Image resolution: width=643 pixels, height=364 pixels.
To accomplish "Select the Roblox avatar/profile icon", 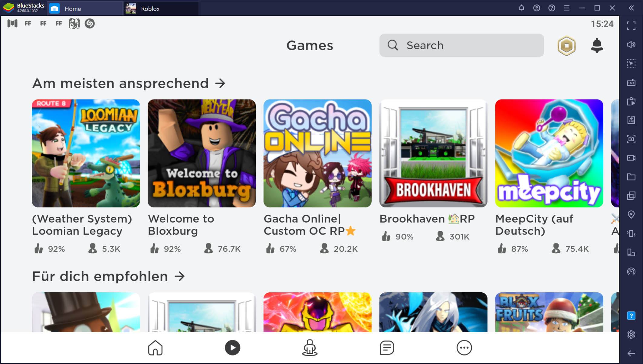I will coord(309,348).
